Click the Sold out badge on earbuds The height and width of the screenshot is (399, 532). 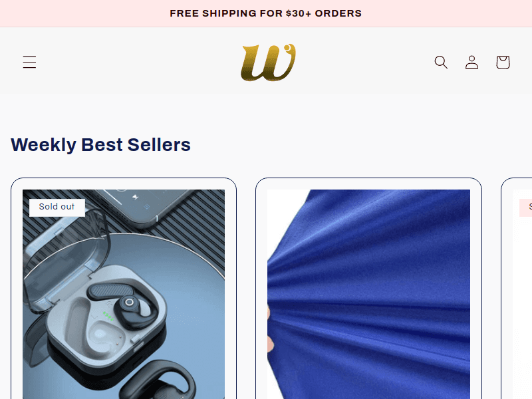click(x=57, y=207)
